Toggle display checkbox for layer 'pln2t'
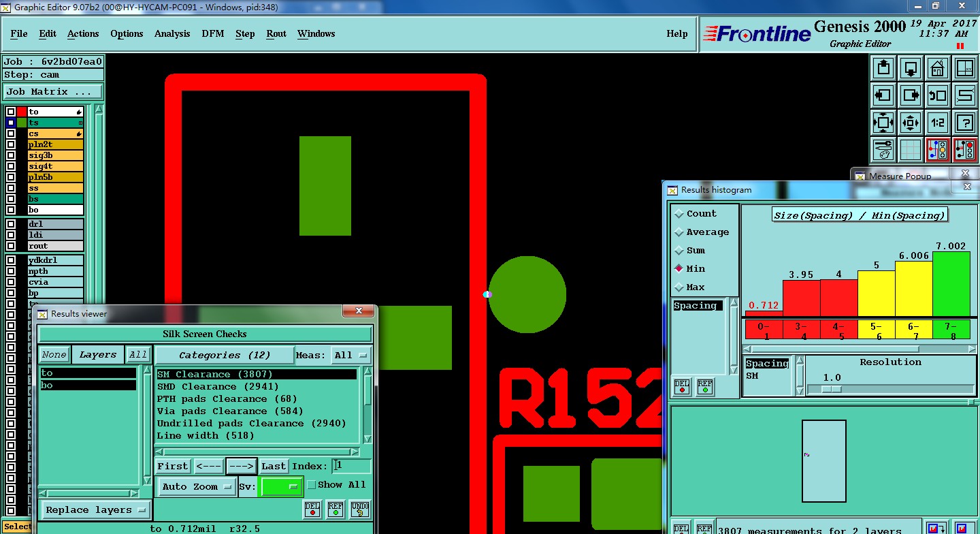This screenshot has height=534, width=980. (x=11, y=144)
